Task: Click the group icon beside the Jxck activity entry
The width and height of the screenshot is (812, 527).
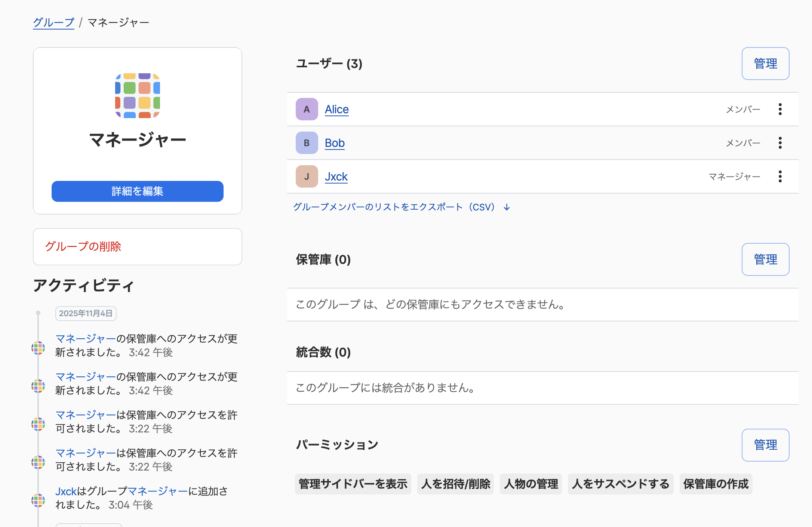Action: [x=38, y=500]
